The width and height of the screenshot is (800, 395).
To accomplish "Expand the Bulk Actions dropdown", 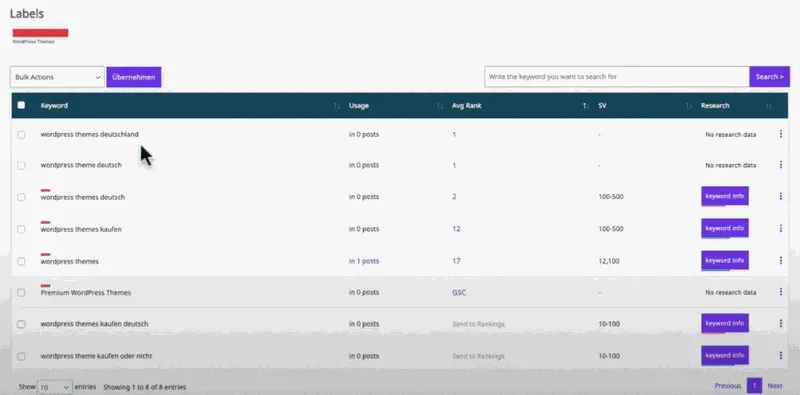I will [57, 77].
